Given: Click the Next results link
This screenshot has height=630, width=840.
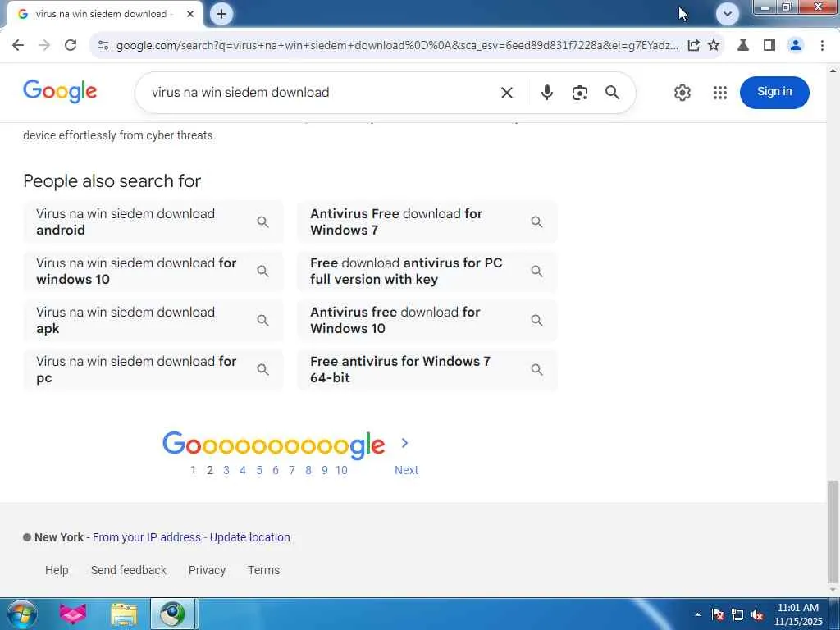Looking at the screenshot, I should pyautogui.click(x=406, y=470).
